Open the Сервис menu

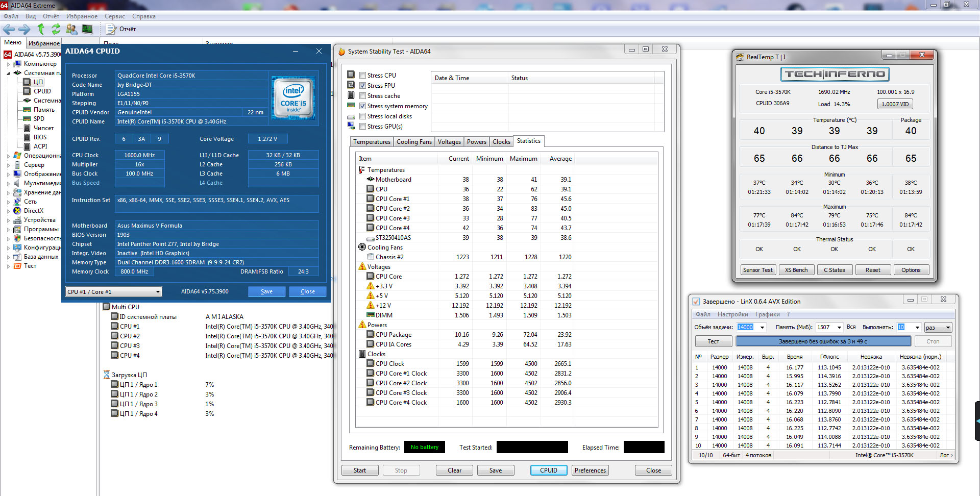coord(115,16)
